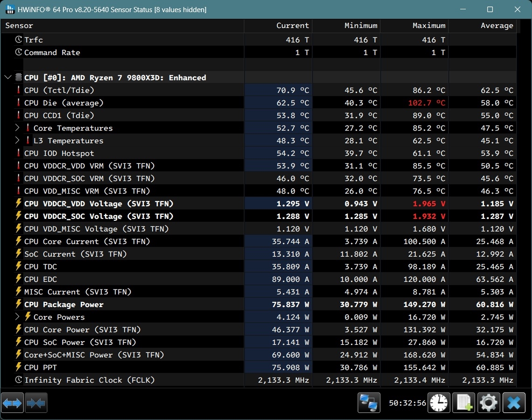The height and width of the screenshot is (420, 532).
Task: Start logging with the sheet-plus icon
Action: pyautogui.click(x=464, y=403)
